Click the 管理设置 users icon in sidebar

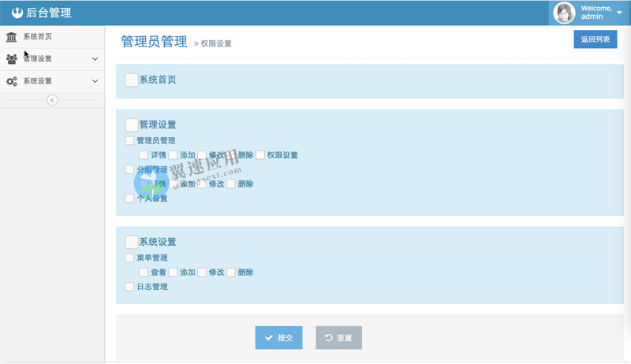click(x=12, y=59)
